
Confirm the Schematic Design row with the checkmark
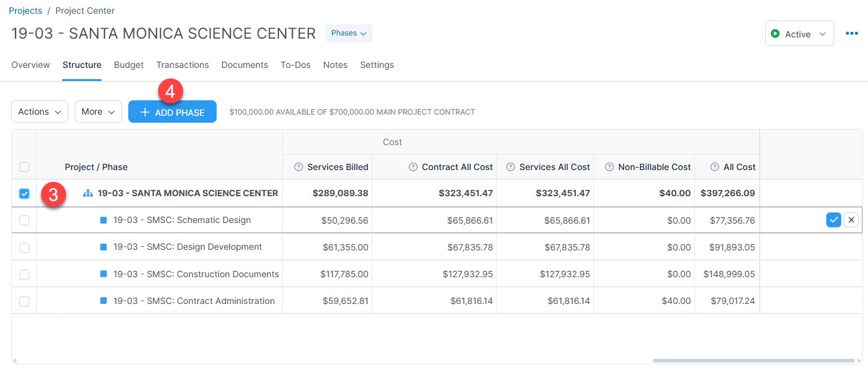click(x=834, y=220)
